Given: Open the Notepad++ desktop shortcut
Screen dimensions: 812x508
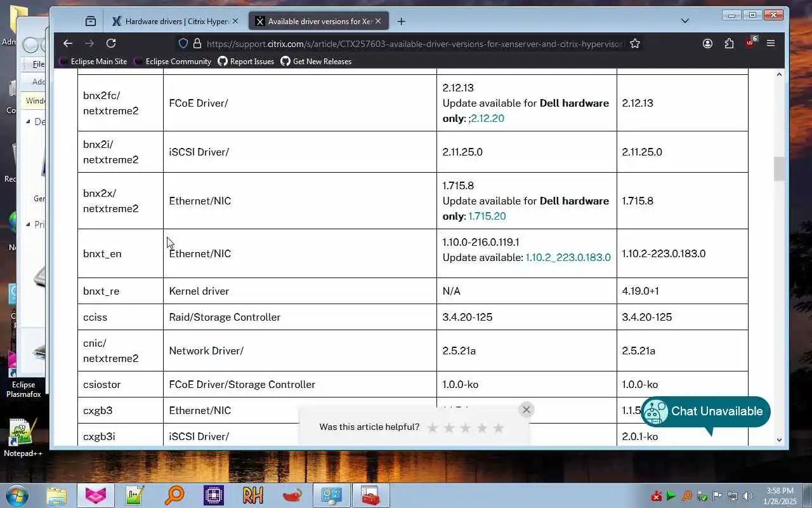Looking at the screenshot, I should (23, 438).
